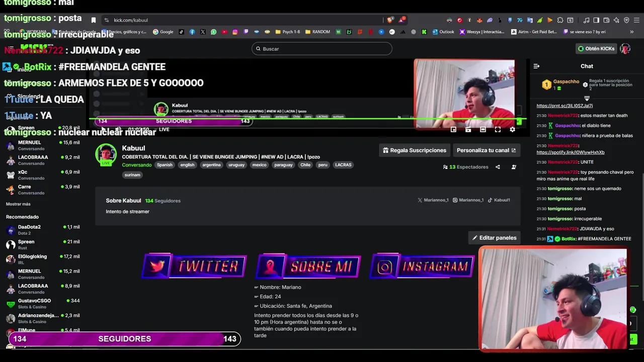The image size is (644, 362).
Task: Open the green Kick bookmark icon
Action: click(424, 32)
